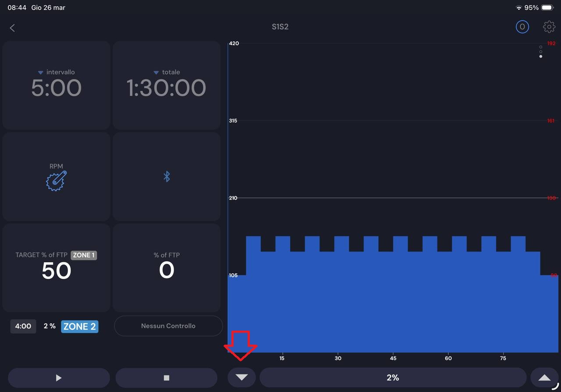Increase intensity with the up arrow

pyautogui.click(x=544, y=378)
